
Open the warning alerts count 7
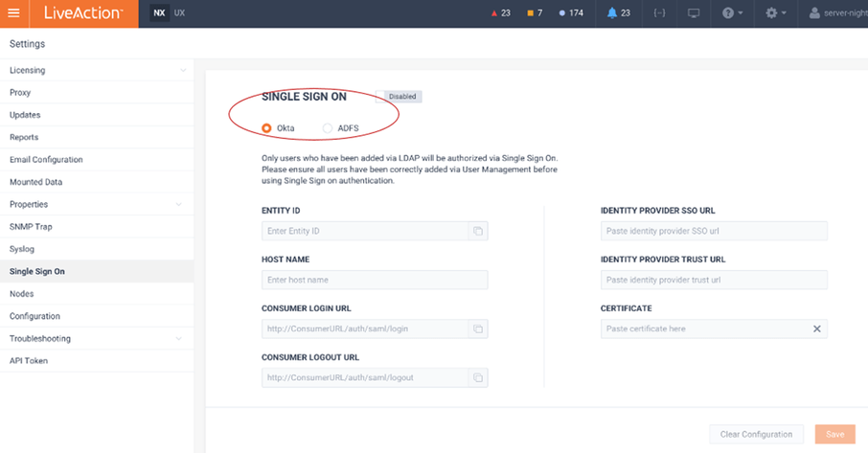coord(535,12)
